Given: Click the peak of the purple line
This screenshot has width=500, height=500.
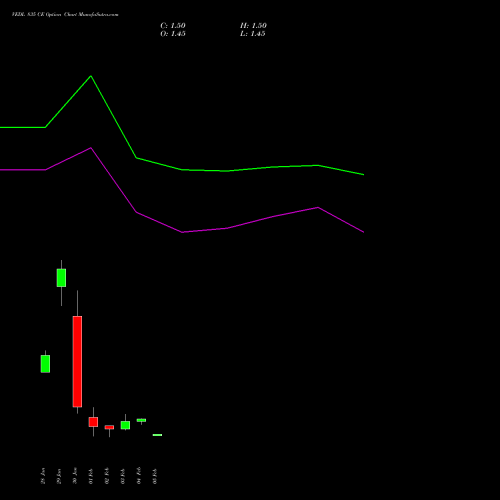Looking at the screenshot, I should 91,148.
